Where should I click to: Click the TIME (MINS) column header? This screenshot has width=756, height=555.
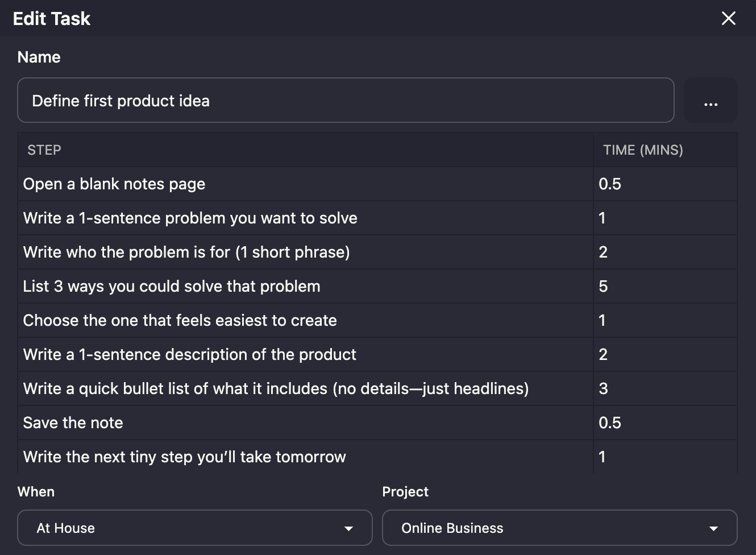(643, 150)
